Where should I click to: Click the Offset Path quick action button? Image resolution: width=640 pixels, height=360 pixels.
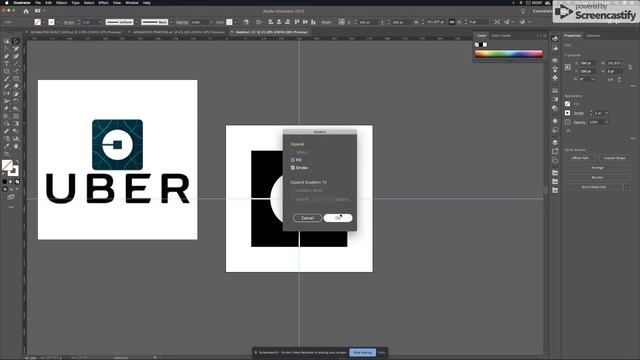[x=580, y=158]
